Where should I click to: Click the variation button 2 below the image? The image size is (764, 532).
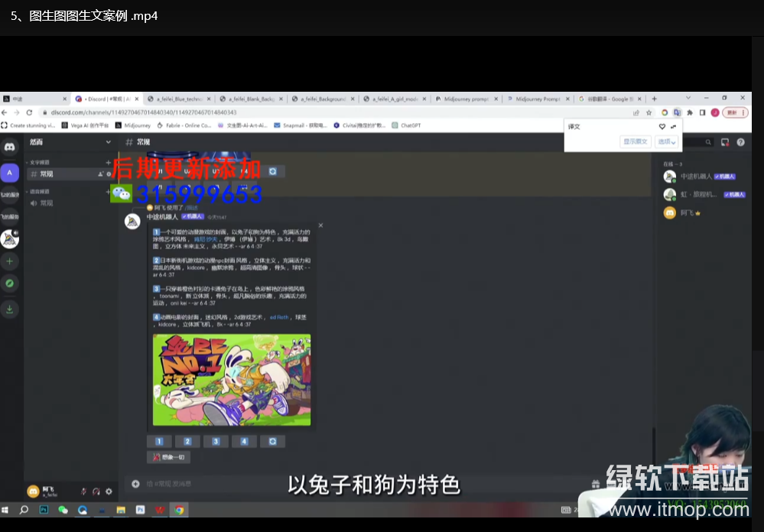click(x=187, y=441)
